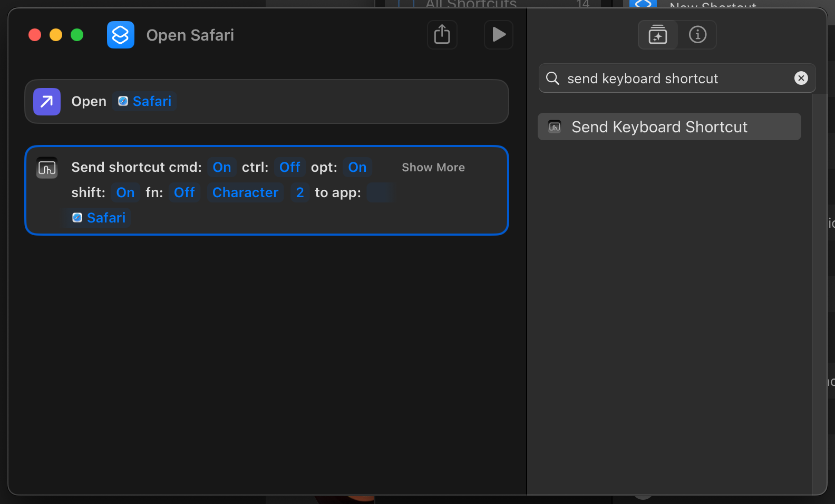This screenshot has height=504, width=835.
Task: Click the Open App action arrow icon
Action: click(x=47, y=102)
